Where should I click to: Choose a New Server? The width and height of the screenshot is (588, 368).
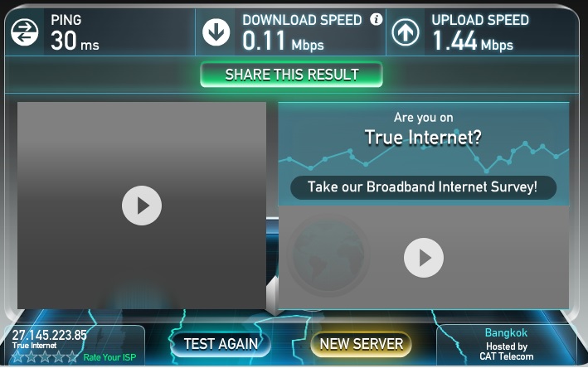pos(361,344)
